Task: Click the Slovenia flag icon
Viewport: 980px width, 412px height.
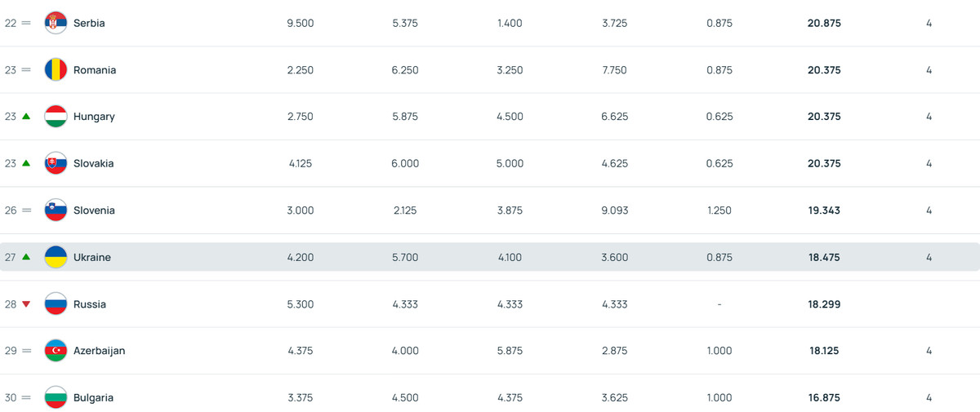Action: 56,210
